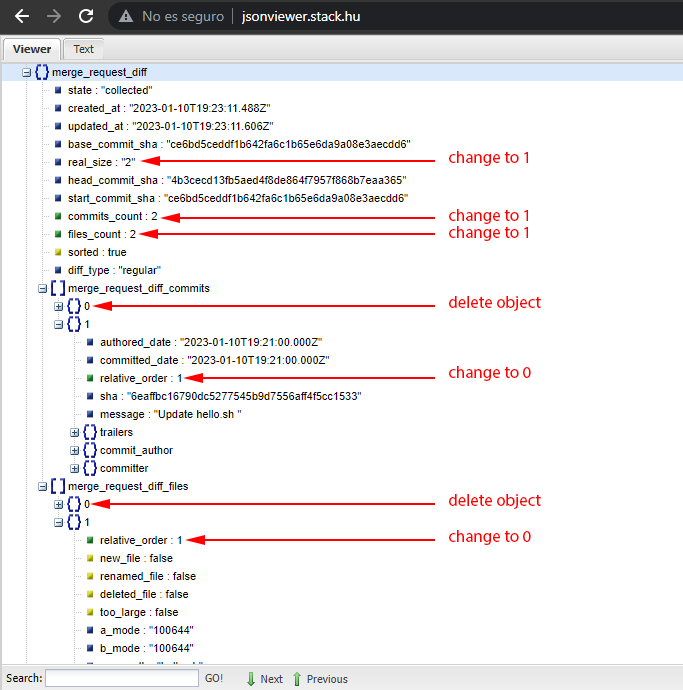Switch to the Text tab
Screen dimensions: 683x690
(83, 49)
